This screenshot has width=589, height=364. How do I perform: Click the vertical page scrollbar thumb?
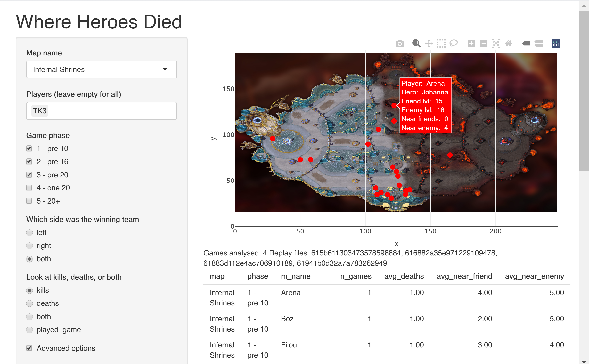tap(584, 90)
